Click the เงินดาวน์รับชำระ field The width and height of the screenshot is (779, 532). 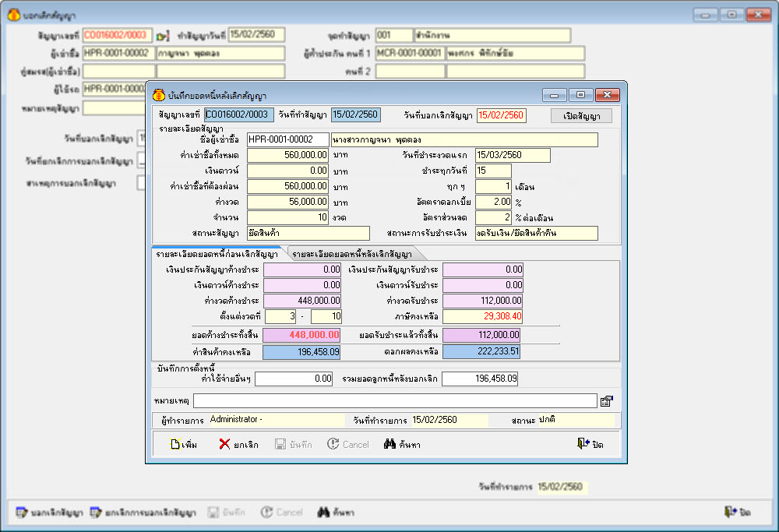[x=483, y=285]
